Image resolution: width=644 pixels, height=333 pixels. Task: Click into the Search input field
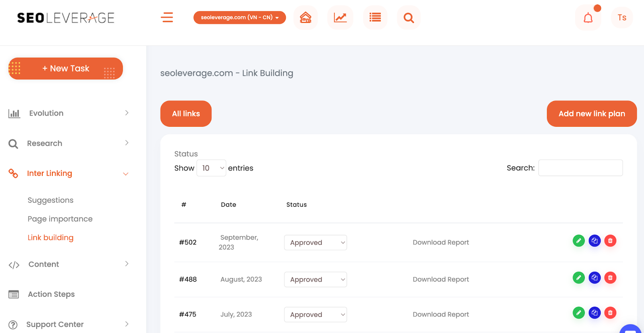[580, 168]
